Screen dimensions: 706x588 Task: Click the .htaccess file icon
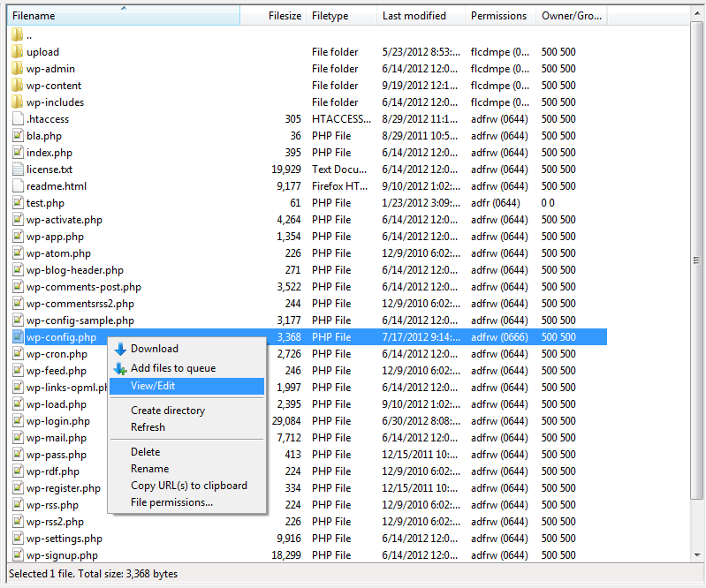(18, 119)
